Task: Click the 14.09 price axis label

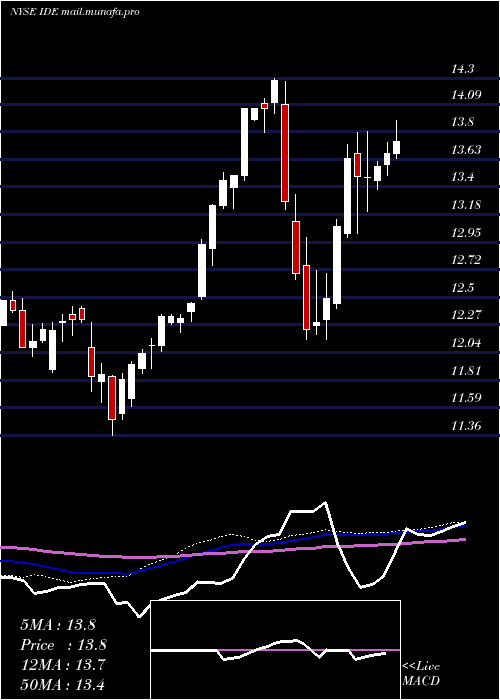Action: tap(466, 94)
